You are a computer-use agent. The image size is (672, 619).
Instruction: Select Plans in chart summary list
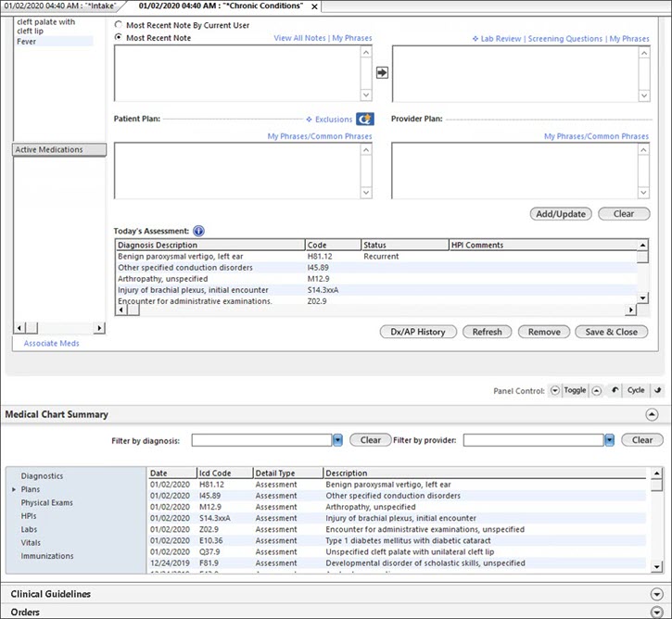pos(31,489)
